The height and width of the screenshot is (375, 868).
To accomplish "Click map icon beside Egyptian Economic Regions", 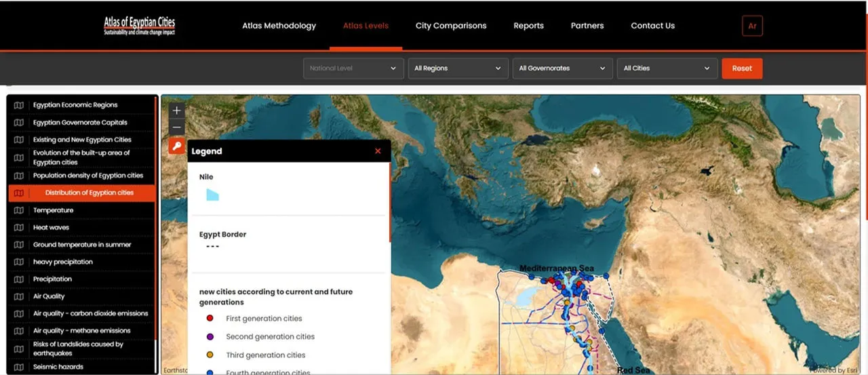I will coord(19,105).
